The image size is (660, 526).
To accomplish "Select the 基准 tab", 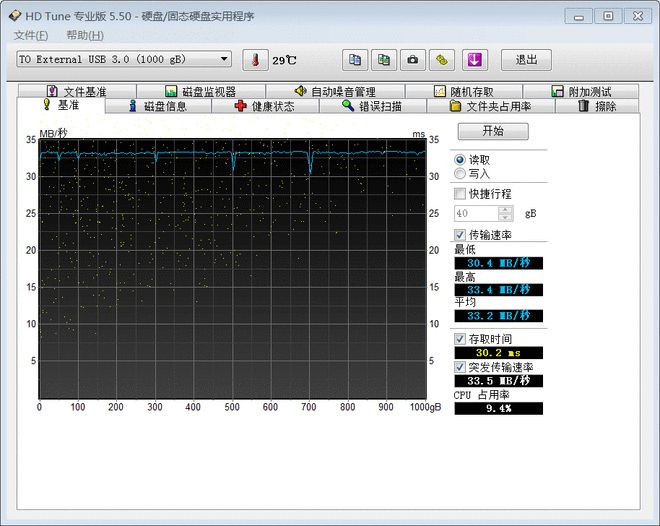I will pos(61,105).
